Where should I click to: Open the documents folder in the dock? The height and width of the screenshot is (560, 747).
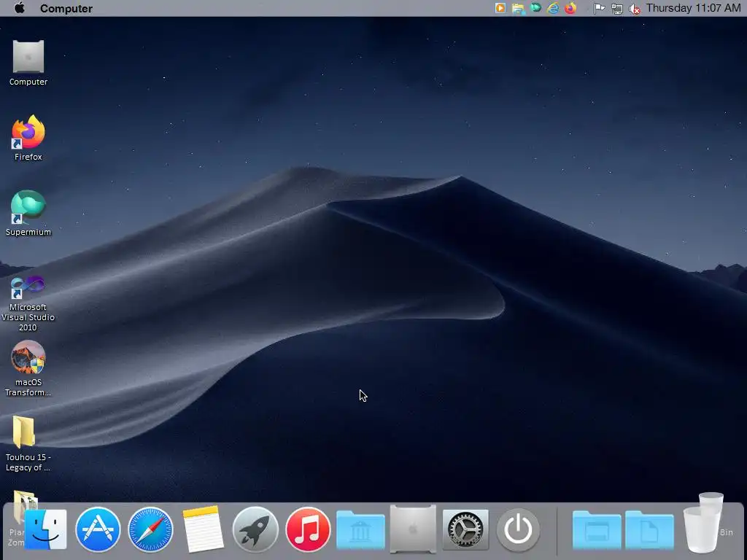[x=649, y=529]
